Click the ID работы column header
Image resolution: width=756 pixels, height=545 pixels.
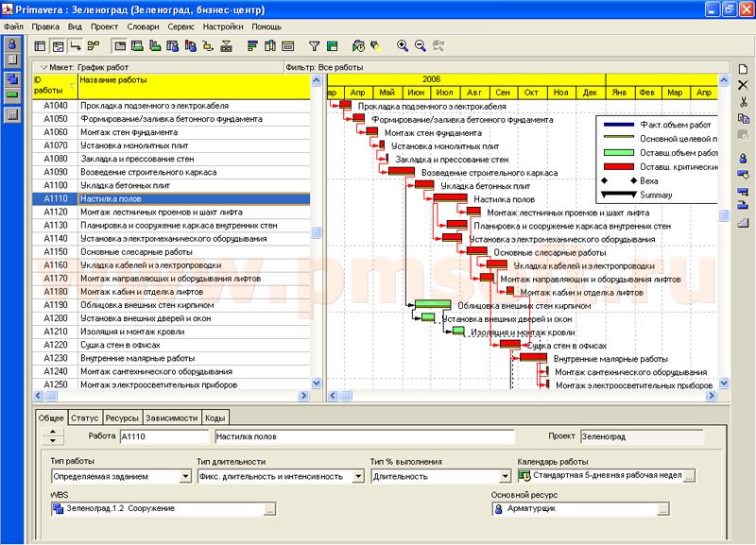click(55, 86)
